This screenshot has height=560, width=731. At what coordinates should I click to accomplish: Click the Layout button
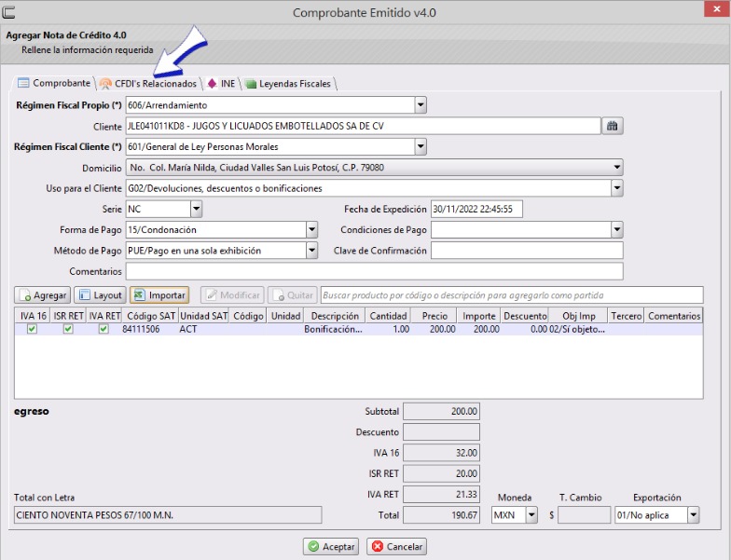pyautogui.click(x=100, y=295)
